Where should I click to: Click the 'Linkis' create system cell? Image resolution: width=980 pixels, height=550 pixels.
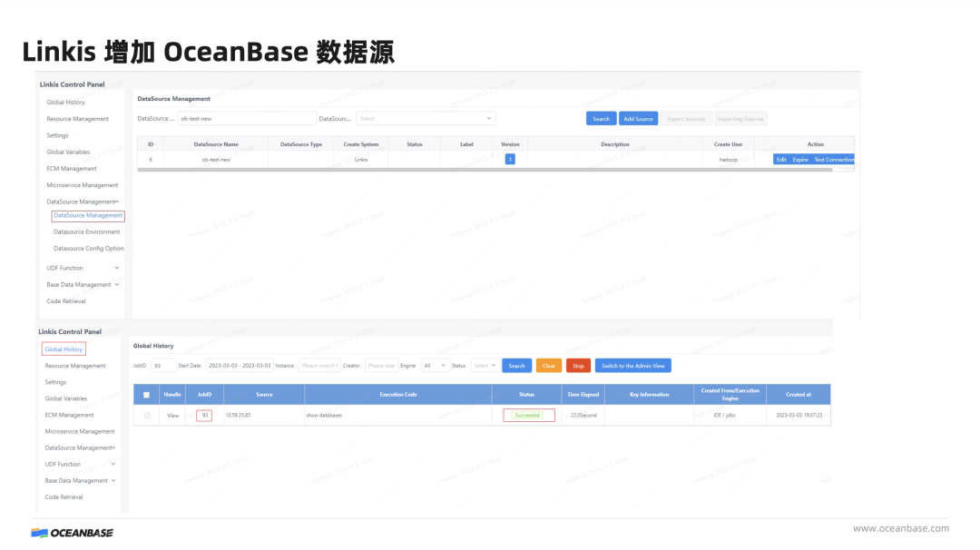point(361,160)
